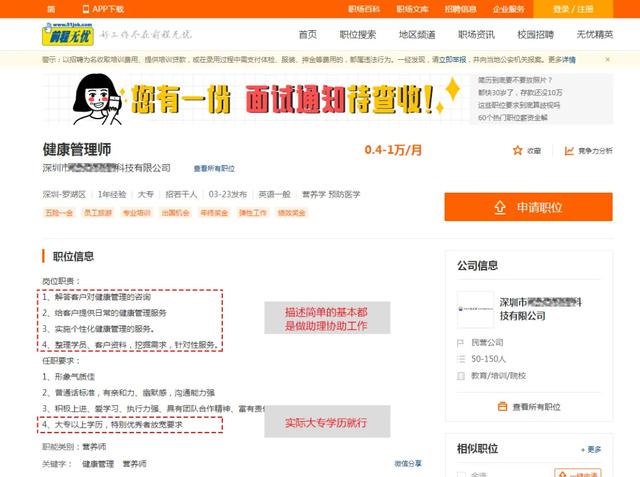The image size is (640, 477).
Task: Click the 登录 / 注册 button
Action: pyautogui.click(x=573, y=9)
